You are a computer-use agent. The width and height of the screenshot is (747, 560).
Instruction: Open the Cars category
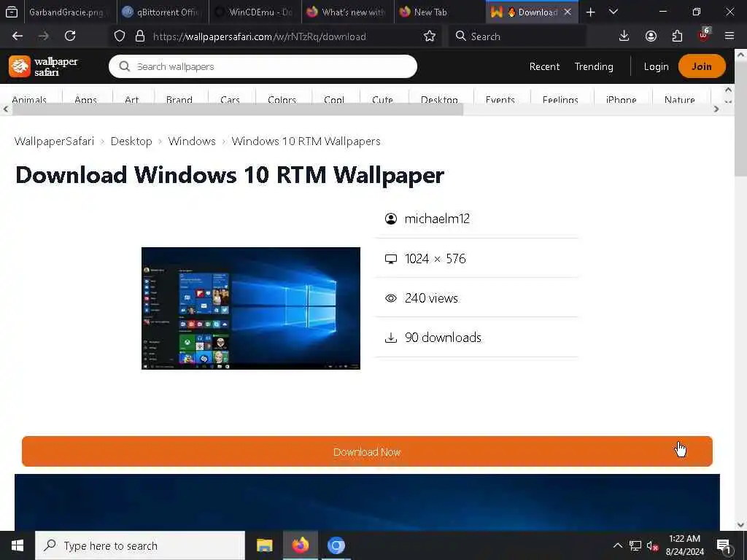(x=230, y=99)
